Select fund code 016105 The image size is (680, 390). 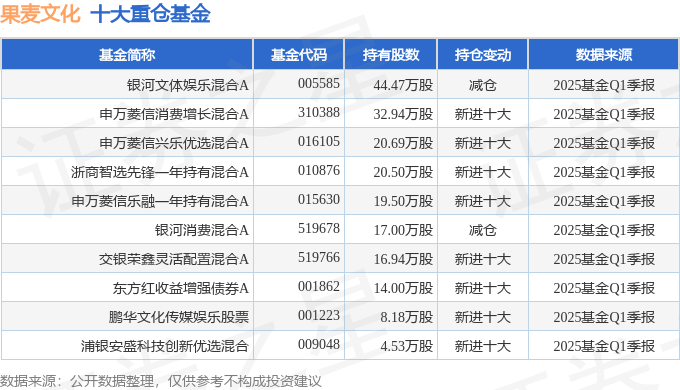click(x=319, y=141)
